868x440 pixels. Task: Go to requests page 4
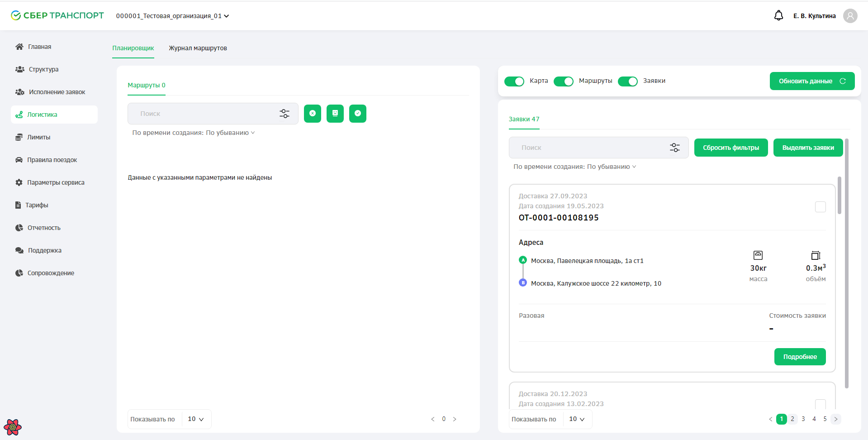814,419
